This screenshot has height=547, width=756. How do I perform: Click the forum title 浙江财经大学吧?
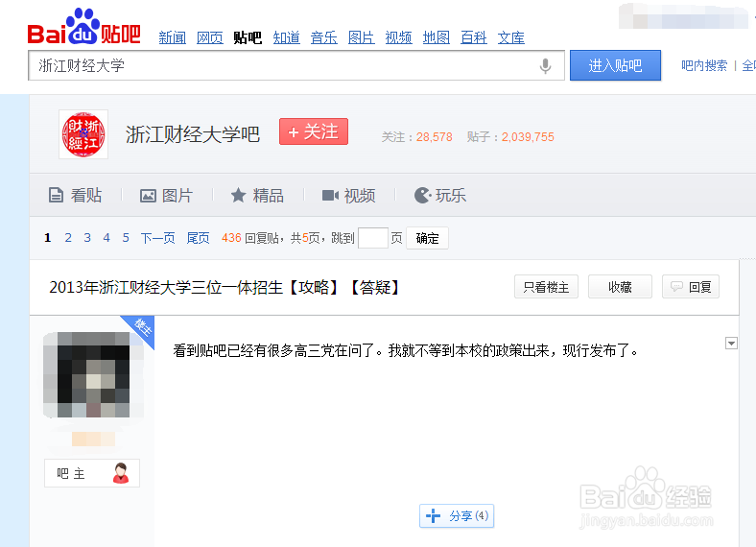pos(193,134)
